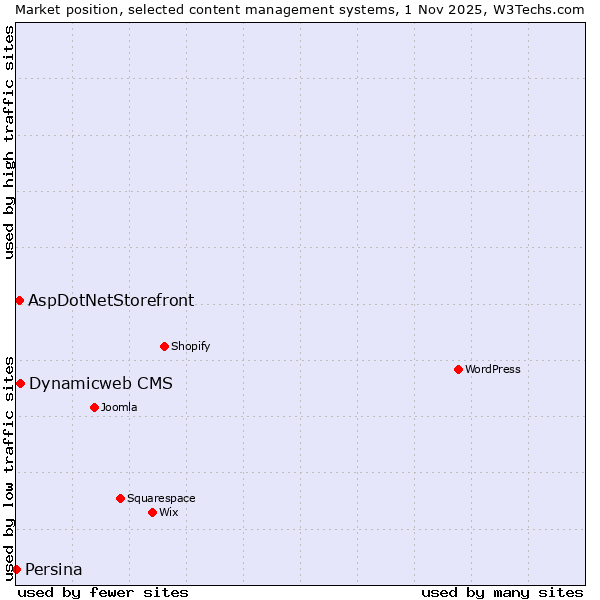The image size is (600, 600).
Task: Click the Squarespace label text
Action: point(161,498)
